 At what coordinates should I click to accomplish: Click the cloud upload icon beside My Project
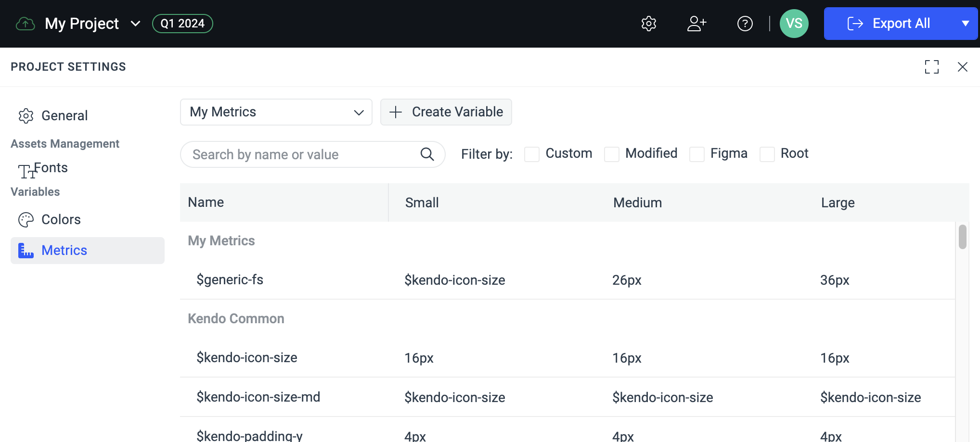pos(25,24)
